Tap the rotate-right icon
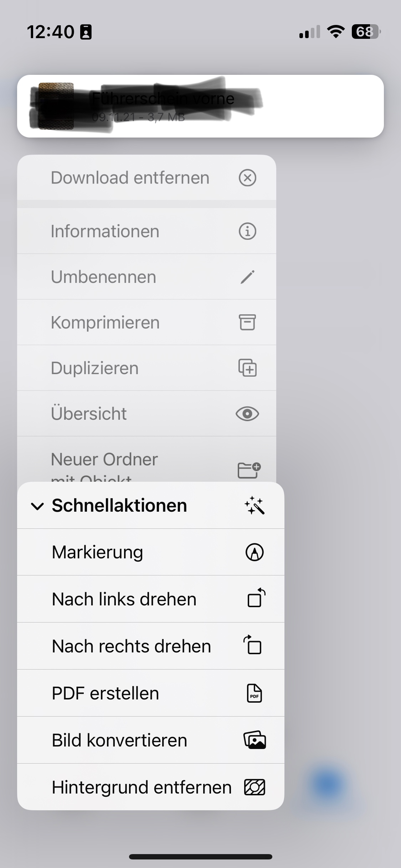The image size is (401, 868). click(x=253, y=645)
